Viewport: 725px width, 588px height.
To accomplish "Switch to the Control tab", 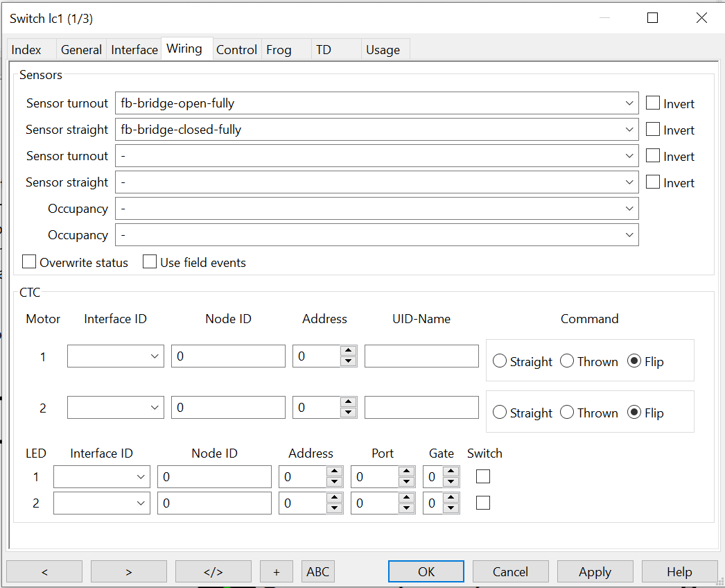I will pyautogui.click(x=236, y=49).
